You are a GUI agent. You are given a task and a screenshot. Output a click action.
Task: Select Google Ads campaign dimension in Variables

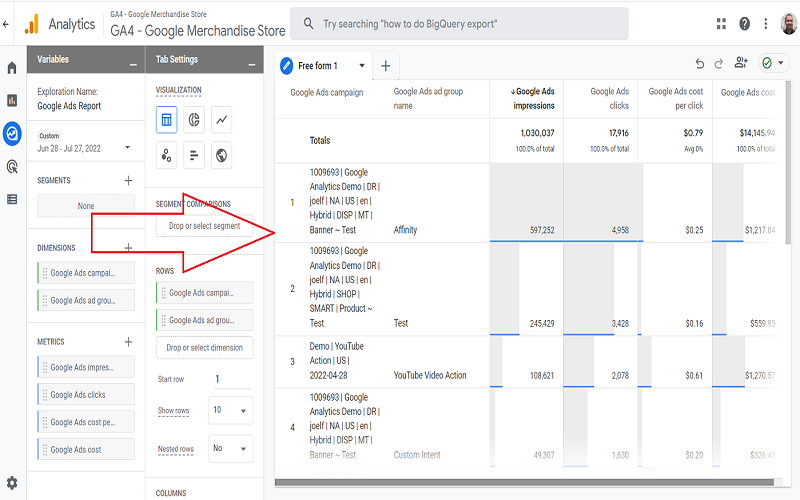(x=86, y=273)
